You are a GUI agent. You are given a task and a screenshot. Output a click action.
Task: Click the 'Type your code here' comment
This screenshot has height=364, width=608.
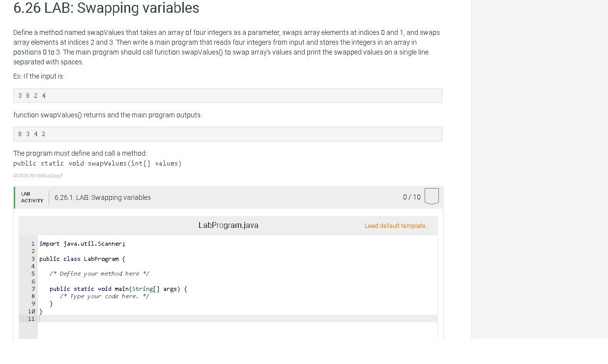click(x=104, y=296)
